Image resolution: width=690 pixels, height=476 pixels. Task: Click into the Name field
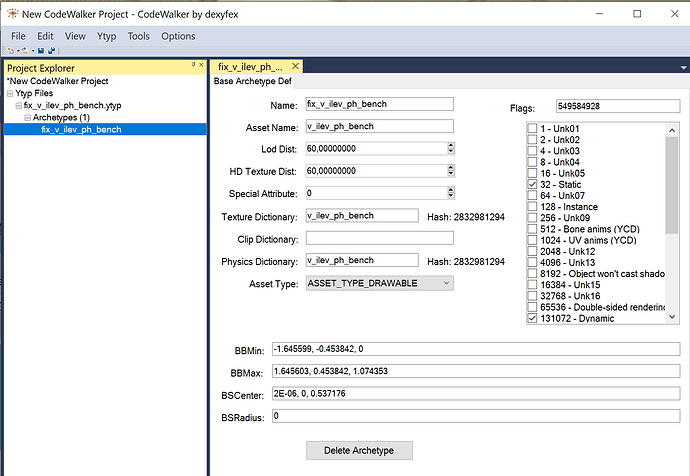click(x=379, y=104)
